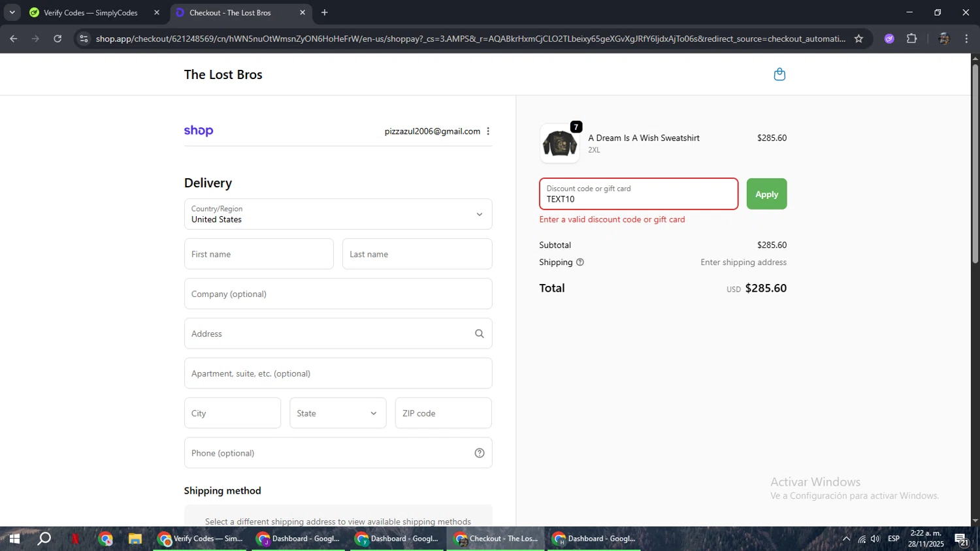
Task: Open the shopping bag cart icon
Action: coord(779,74)
